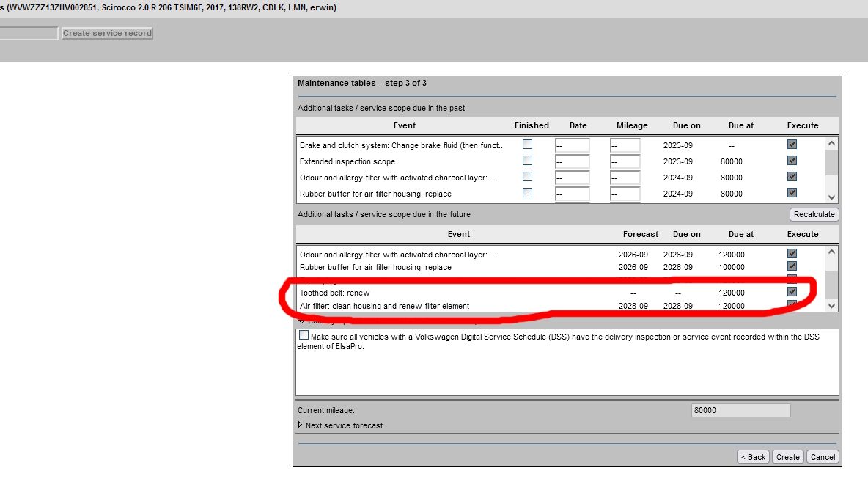Go back with the Back button
This screenshot has width=868, height=490.
point(753,457)
